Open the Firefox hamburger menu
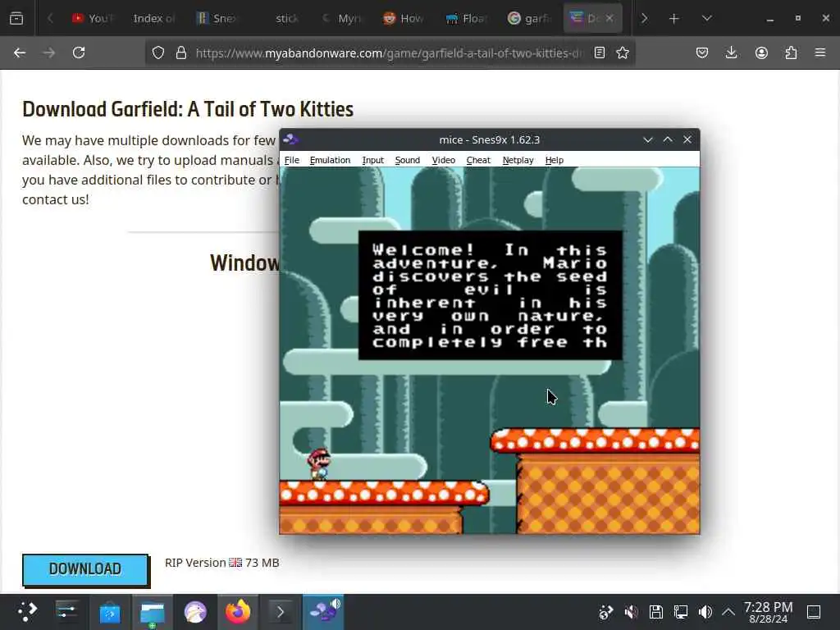 [820, 52]
